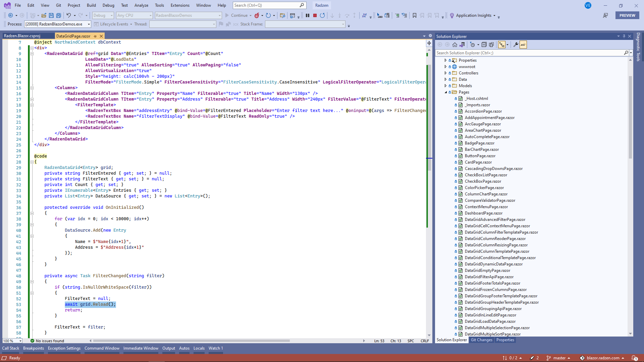Stop debugging with the red square

tap(315, 15)
